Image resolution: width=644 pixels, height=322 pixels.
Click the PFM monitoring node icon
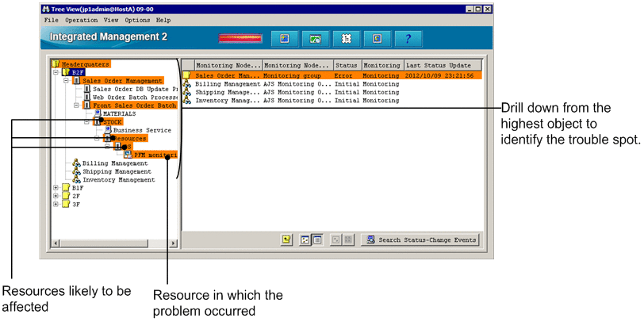point(128,155)
